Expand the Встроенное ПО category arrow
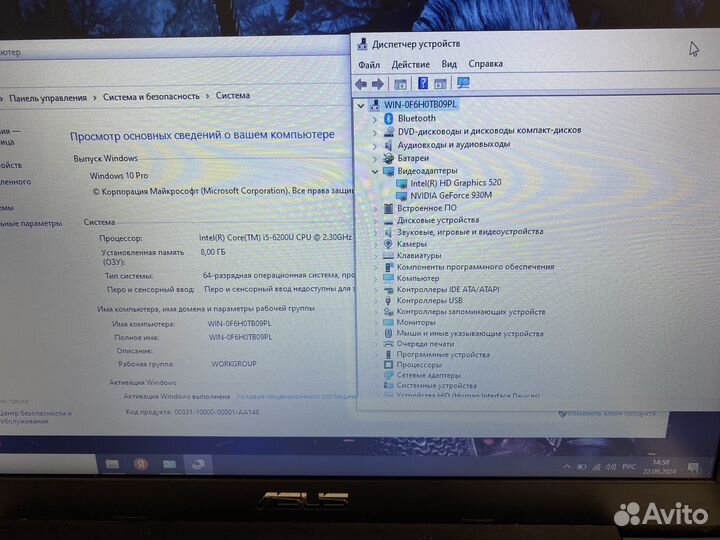 point(375,209)
